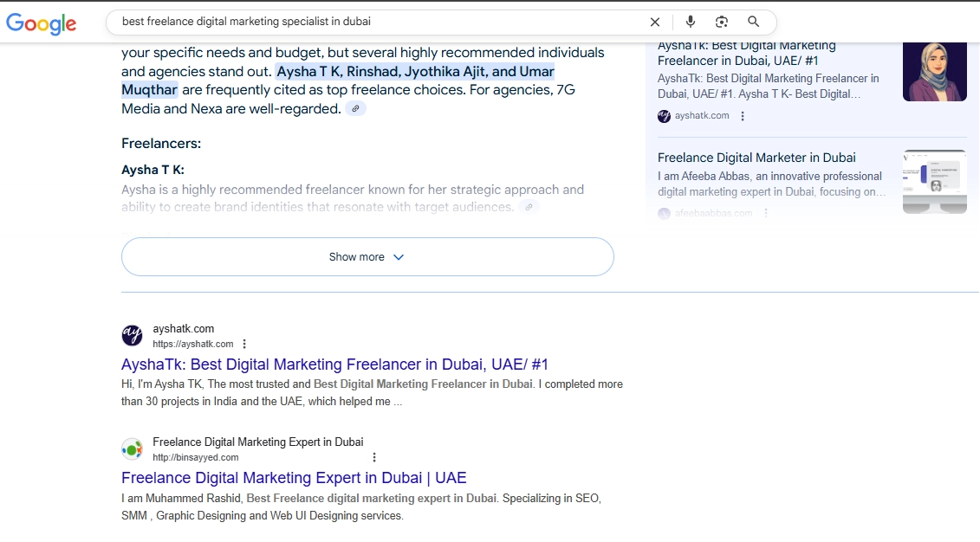980x542 pixels.
Task: Click site name 'Freelance Digital Marketing Expert in Dubai'
Action: [257, 442]
